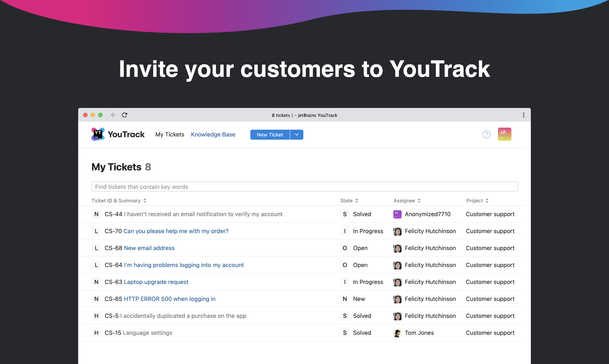Screen dimensions: 609x364
Task: Click Anonymized7710 assignee name
Action: click(427, 214)
